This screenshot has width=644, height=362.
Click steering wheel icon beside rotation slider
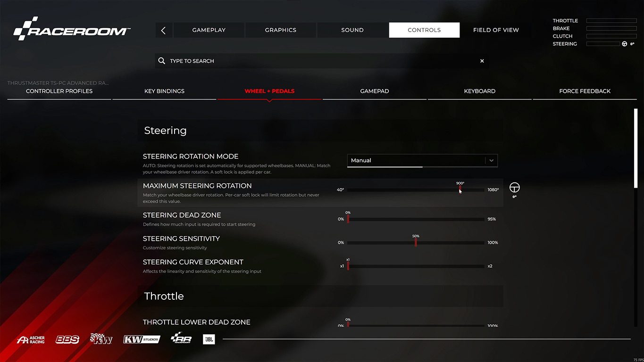[x=514, y=188]
